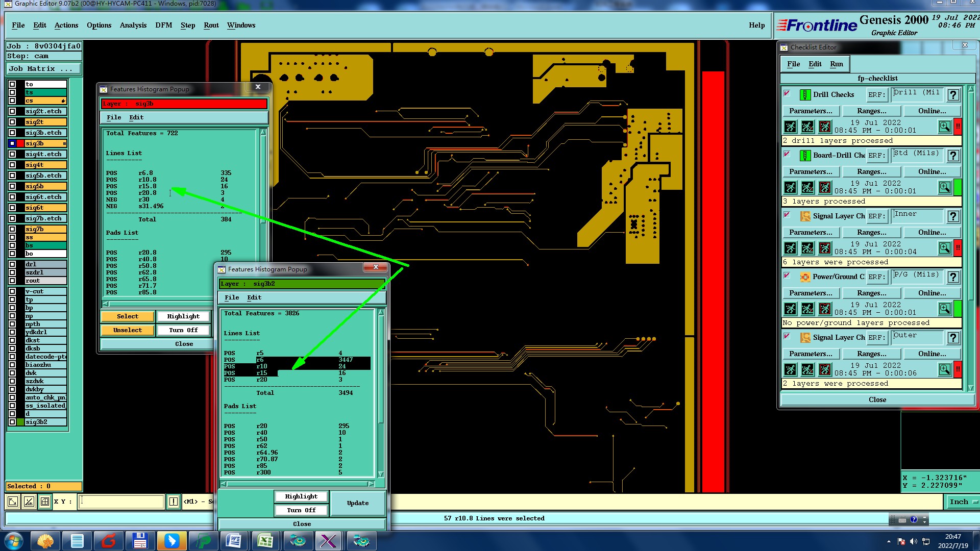Image resolution: width=980 pixels, height=551 pixels.
Task: Open results magnifier for Drill Checks
Action: 945,127
